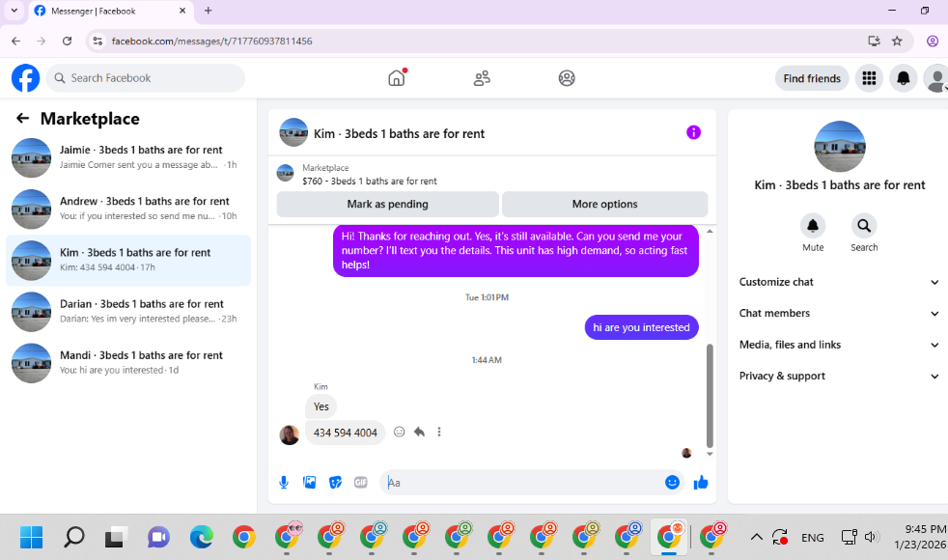View site information icon in address bar
This screenshot has width=948, height=560.
pos(98,42)
